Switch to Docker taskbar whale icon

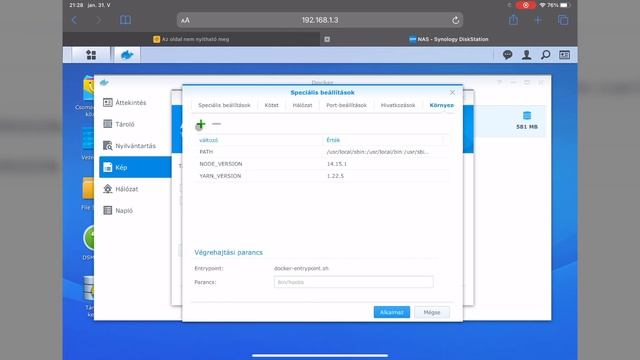coord(127,55)
